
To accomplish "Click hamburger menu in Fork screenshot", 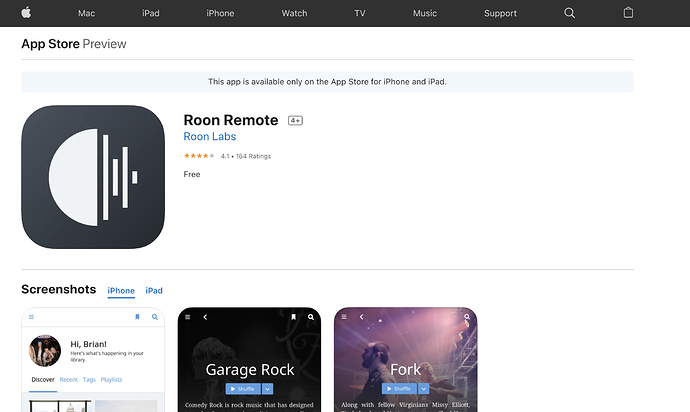I will click(x=344, y=317).
